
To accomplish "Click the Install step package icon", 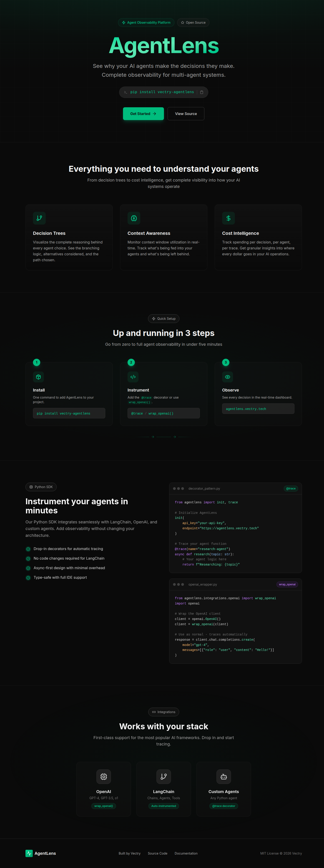I will pyautogui.click(x=38, y=377).
